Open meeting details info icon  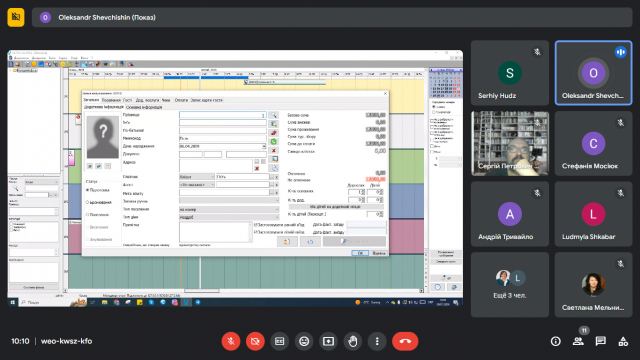tap(556, 341)
